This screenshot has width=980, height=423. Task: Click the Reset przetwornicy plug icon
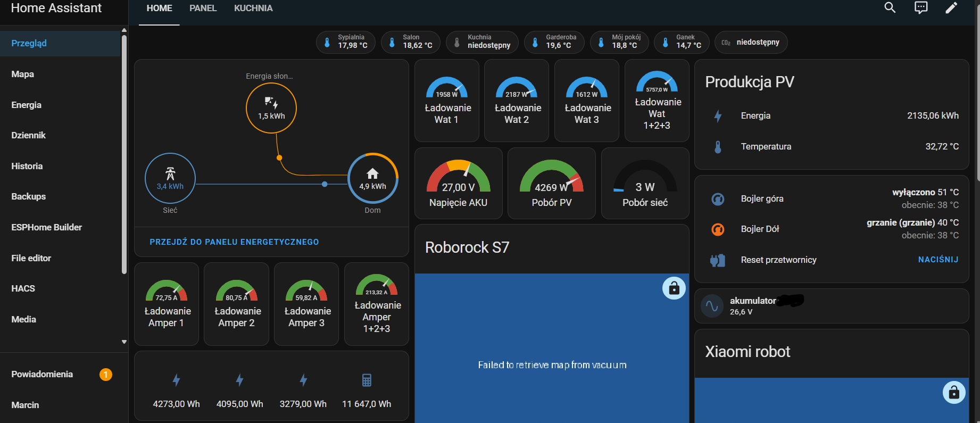[718, 260]
